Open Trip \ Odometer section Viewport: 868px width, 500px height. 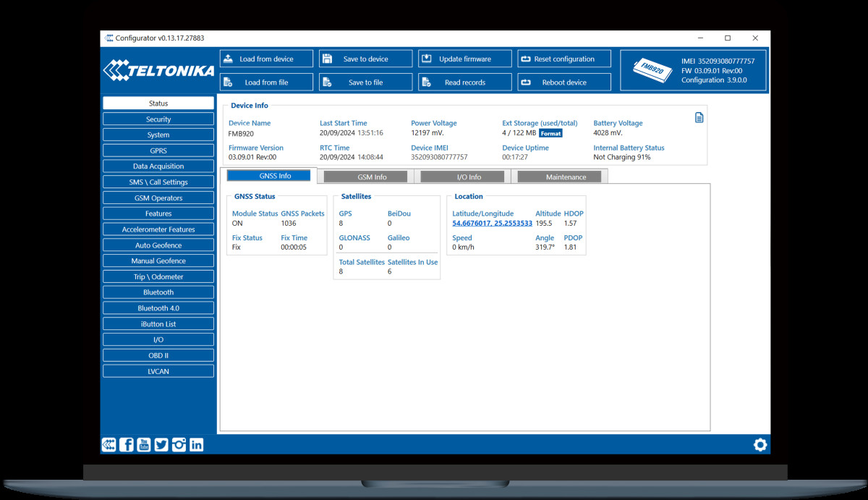[x=158, y=276]
